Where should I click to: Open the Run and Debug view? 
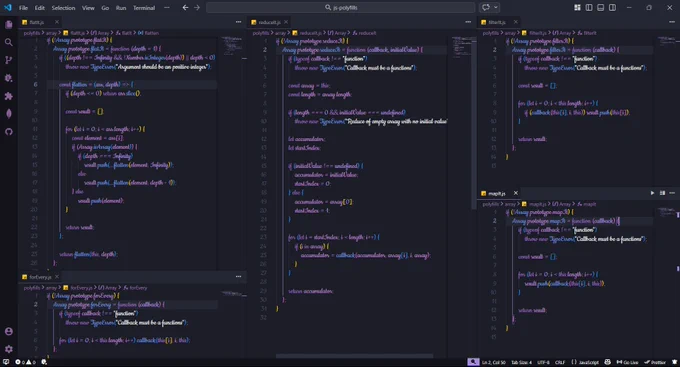[9, 78]
